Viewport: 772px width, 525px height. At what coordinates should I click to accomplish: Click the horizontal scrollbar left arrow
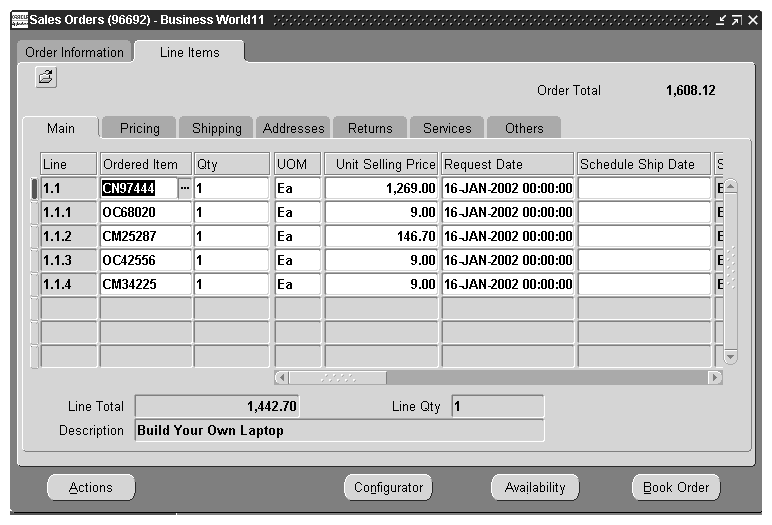[x=282, y=378]
